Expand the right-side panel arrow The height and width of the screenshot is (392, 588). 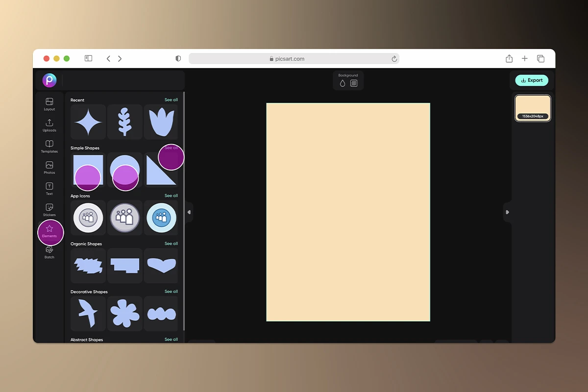click(508, 212)
